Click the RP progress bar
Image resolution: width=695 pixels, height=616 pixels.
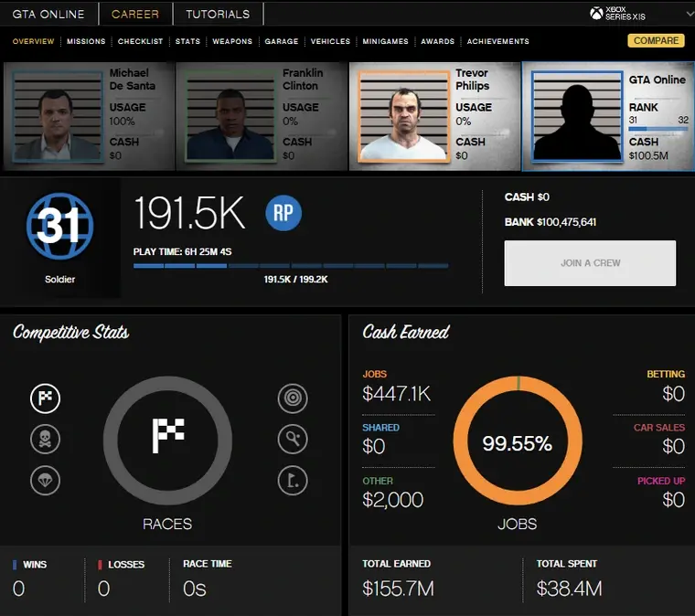point(291,266)
